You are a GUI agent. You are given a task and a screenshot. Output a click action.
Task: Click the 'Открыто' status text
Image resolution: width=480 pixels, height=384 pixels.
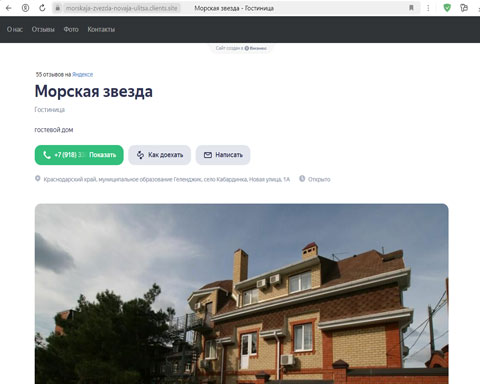319,179
